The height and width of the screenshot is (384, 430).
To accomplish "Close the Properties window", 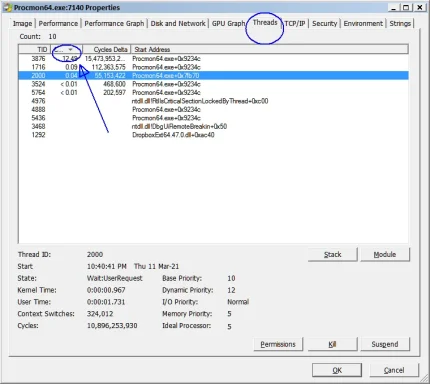I will click(x=420, y=7).
